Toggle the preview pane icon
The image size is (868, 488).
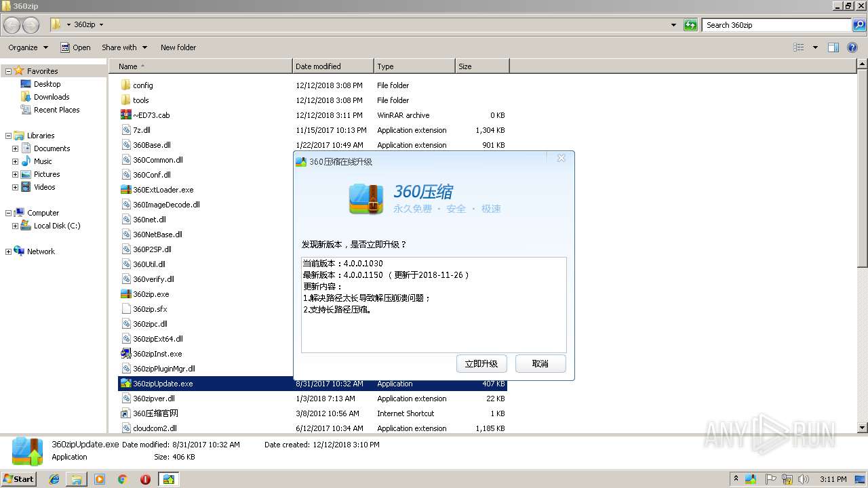833,47
